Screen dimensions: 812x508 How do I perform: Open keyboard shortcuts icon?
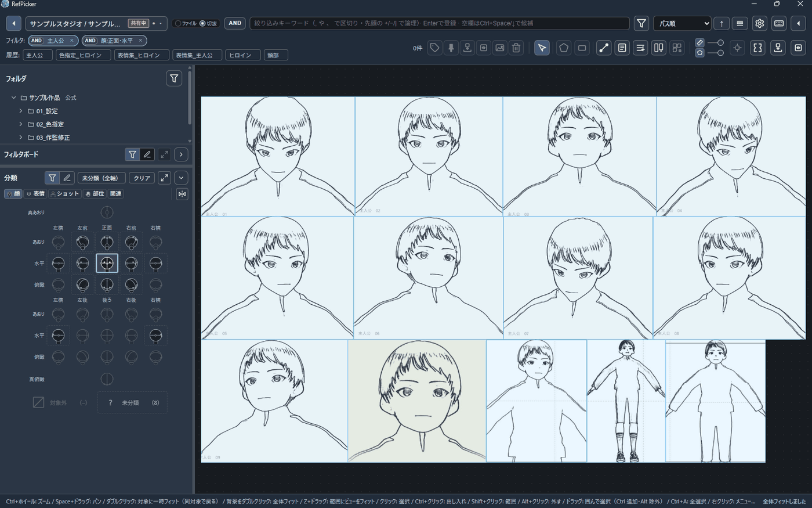[779, 23]
